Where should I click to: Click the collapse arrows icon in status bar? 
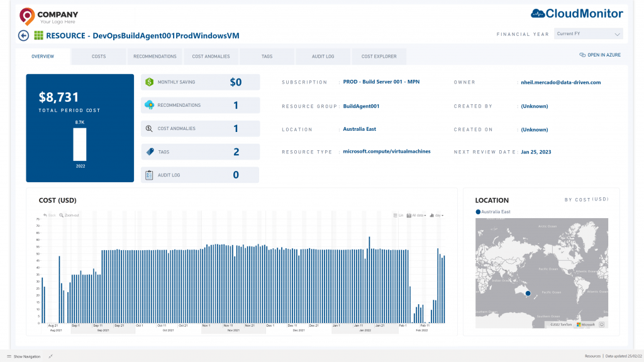[x=50, y=356]
